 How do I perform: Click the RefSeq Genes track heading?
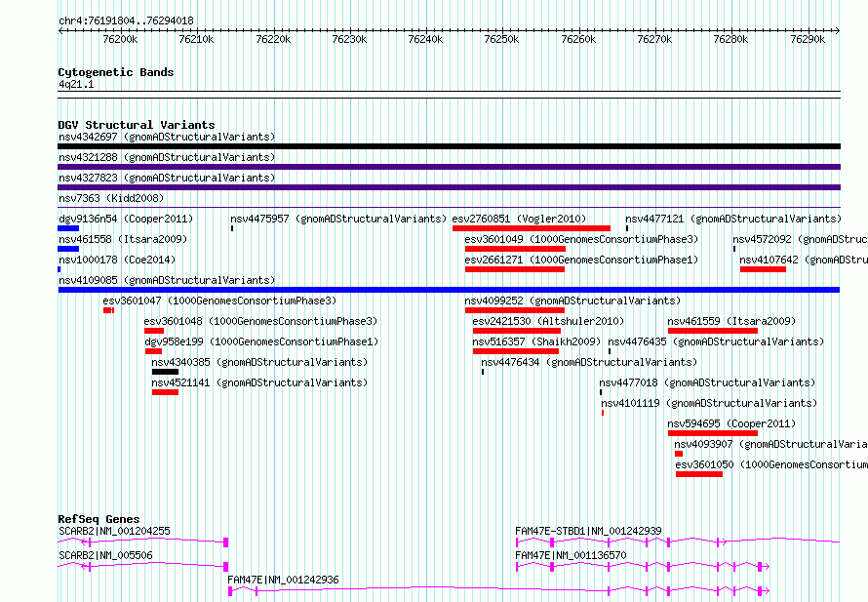(99, 519)
